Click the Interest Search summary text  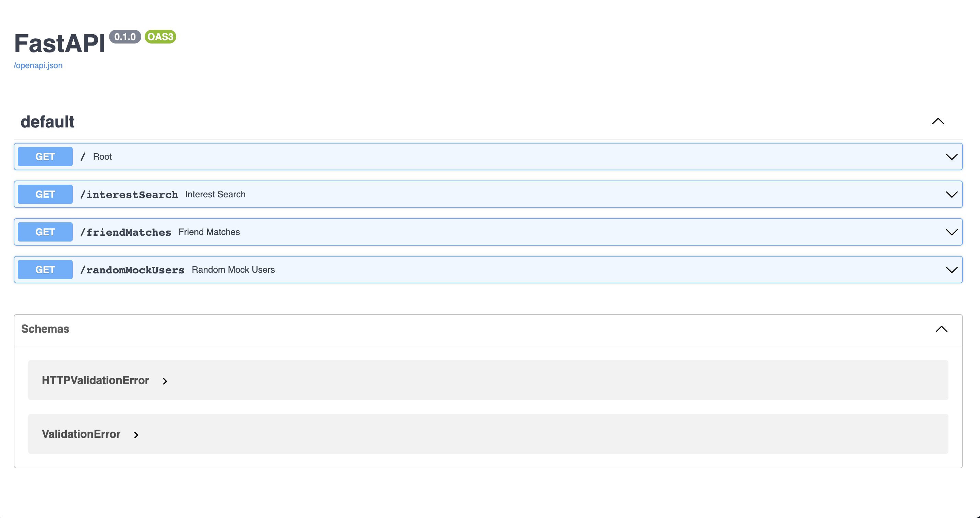click(215, 194)
